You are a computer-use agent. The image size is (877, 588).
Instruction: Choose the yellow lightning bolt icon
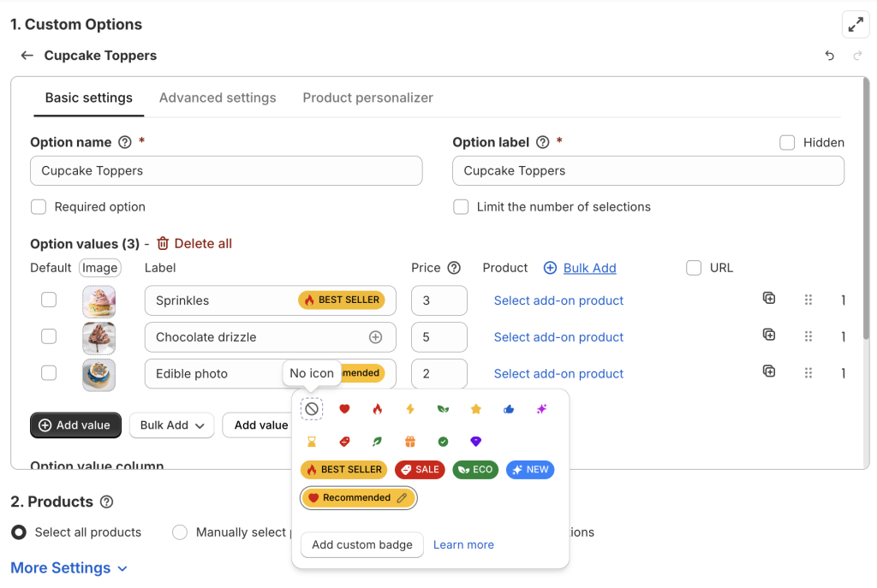(410, 409)
